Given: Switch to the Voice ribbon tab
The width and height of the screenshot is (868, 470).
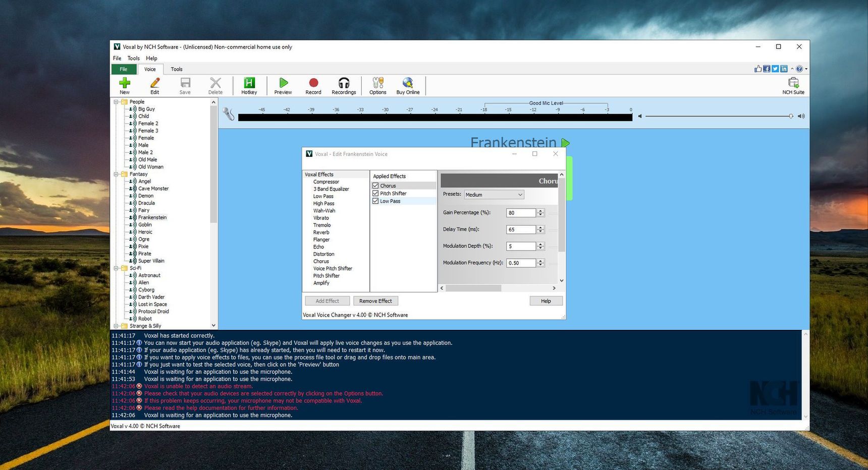Looking at the screenshot, I should point(150,69).
